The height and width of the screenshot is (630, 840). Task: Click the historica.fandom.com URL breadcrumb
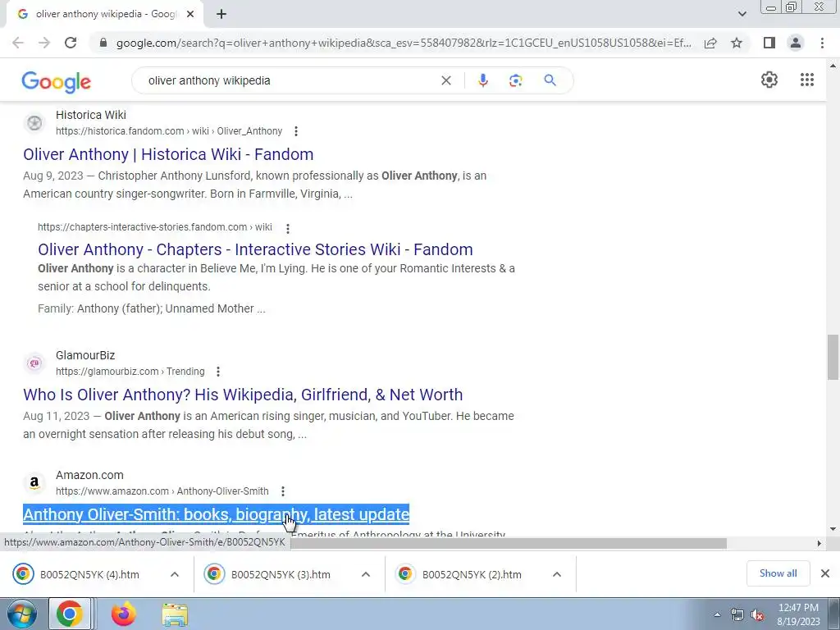click(x=169, y=131)
